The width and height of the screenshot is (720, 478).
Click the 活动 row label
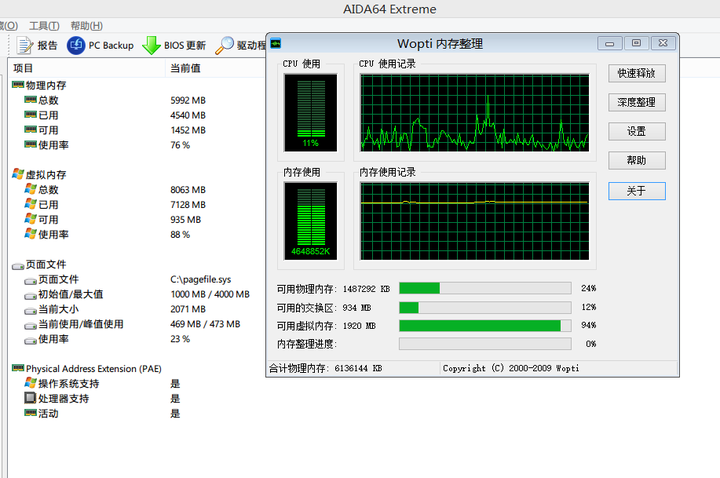(x=48, y=413)
